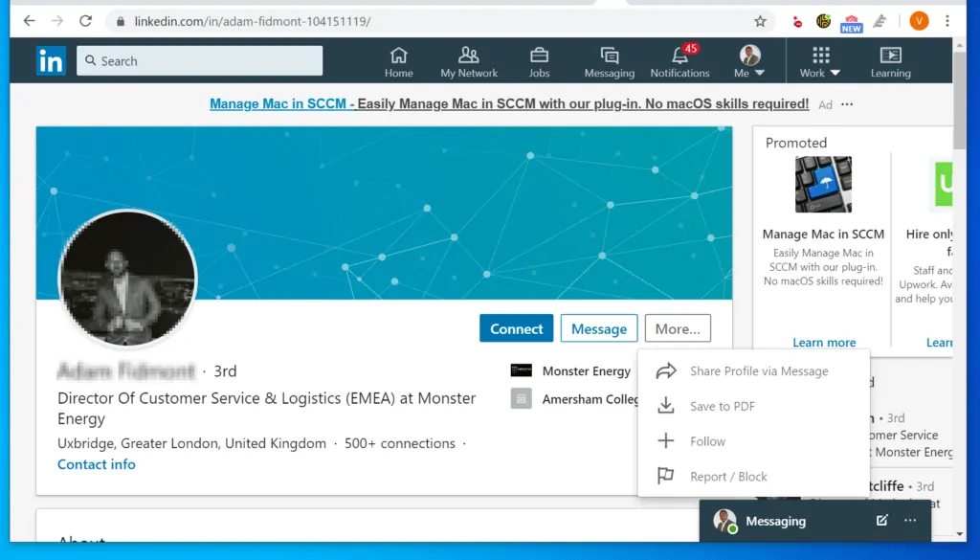Select Follow from the More menu

point(753,441)
